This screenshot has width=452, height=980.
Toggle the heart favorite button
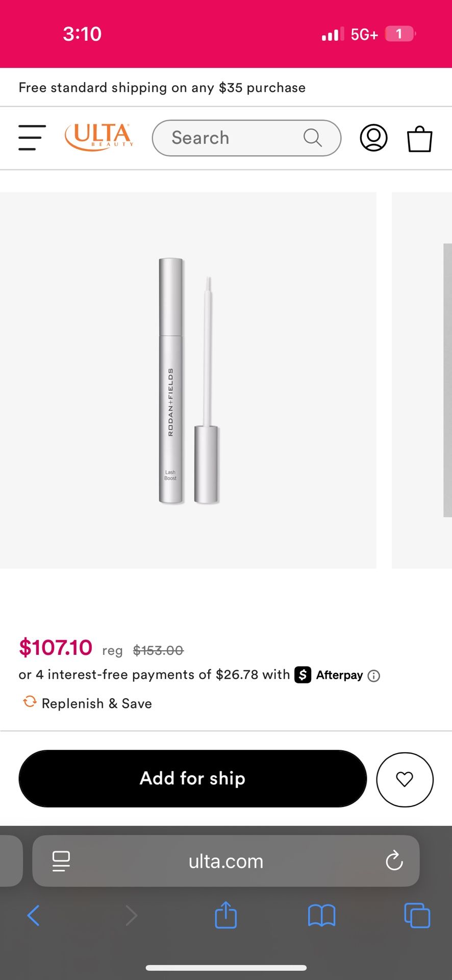click(x=405, y=779)
